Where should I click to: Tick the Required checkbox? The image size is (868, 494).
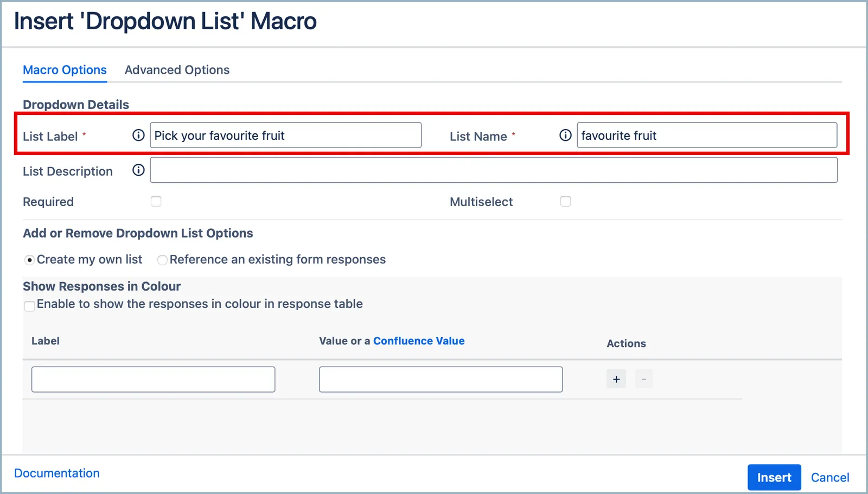tap(156, 201)
